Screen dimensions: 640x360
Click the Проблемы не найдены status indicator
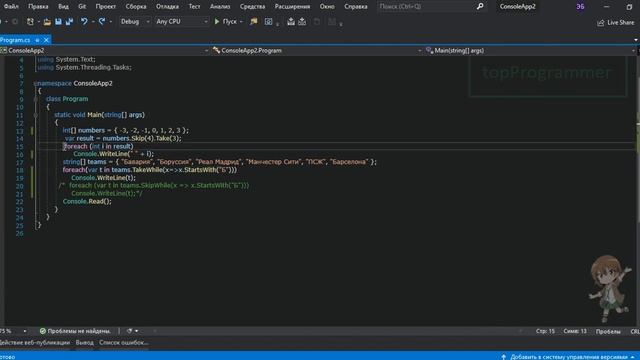coord(75,331)
